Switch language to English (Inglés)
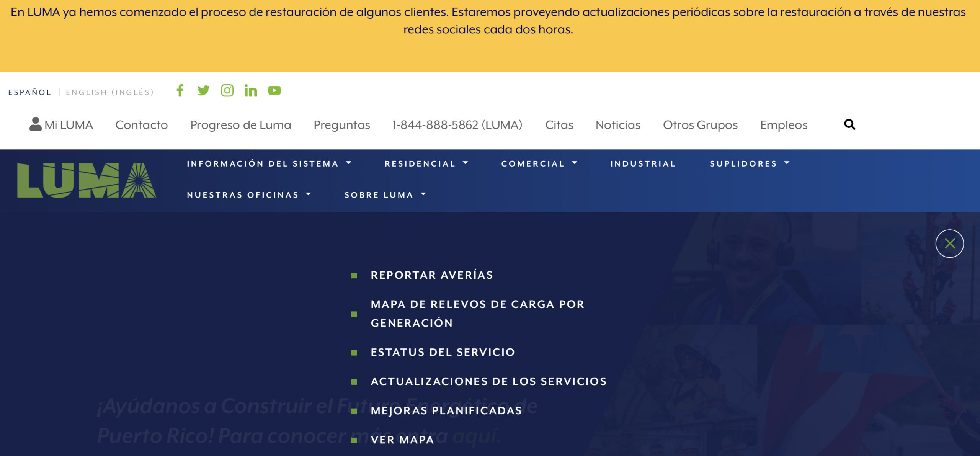Viewport: 980px width, 456px height. point(110,92)
